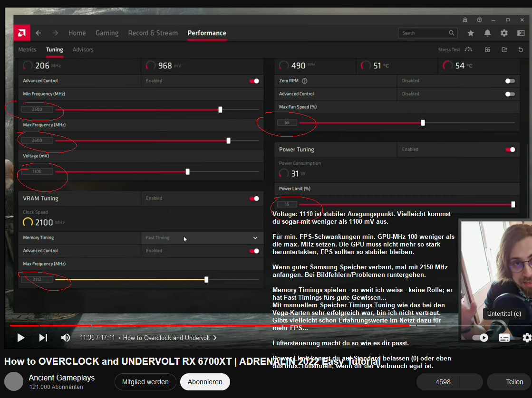
Task: Open the Gaming tab
Action: click(x=107, y=33)
